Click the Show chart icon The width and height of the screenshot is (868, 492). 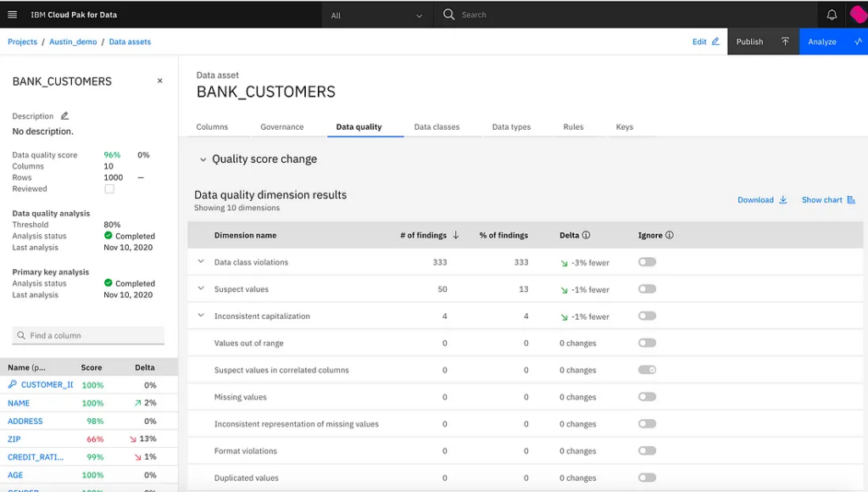(x=851, y=200)
